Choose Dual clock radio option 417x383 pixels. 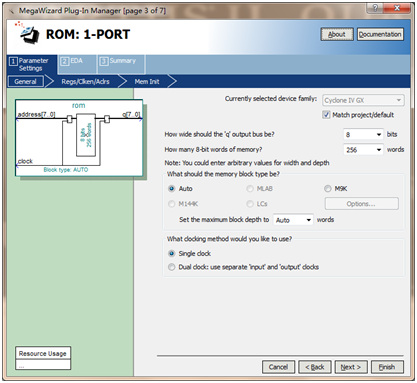point(172,267)
